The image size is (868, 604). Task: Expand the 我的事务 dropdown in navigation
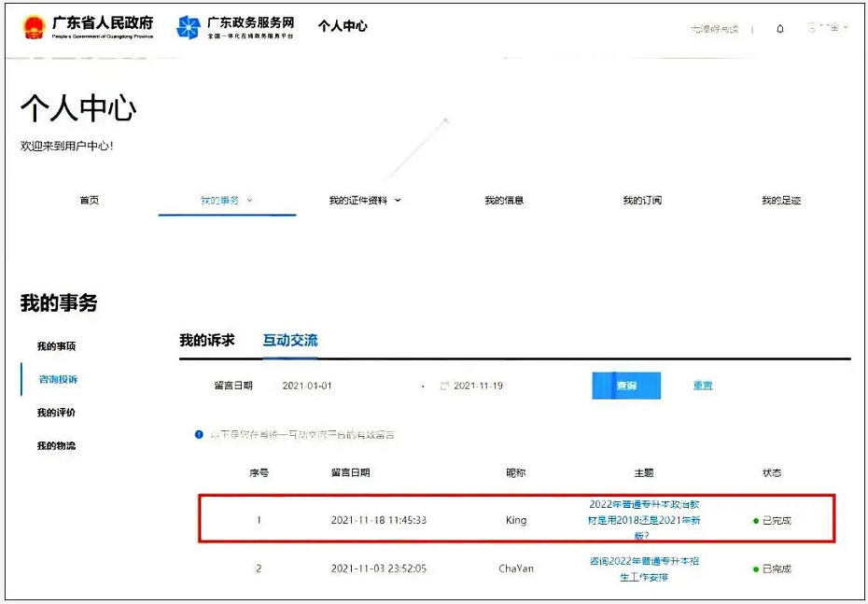tap(248, 199)
